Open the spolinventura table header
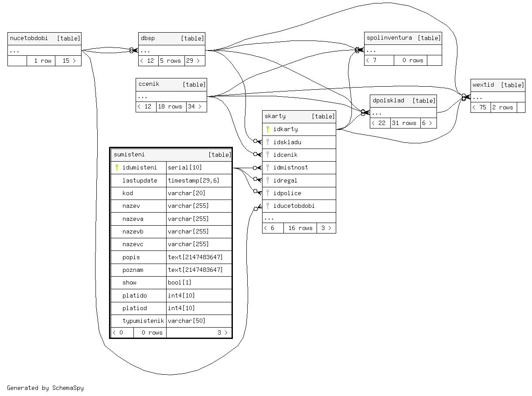This screenshot has width=532, height=396. point(403,38)
